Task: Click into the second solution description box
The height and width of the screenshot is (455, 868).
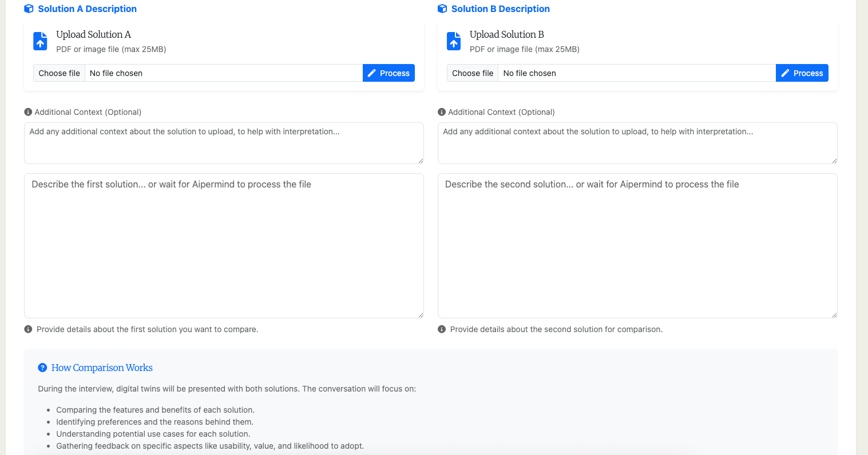Action: pyautogui.click(x=637, y=246)
